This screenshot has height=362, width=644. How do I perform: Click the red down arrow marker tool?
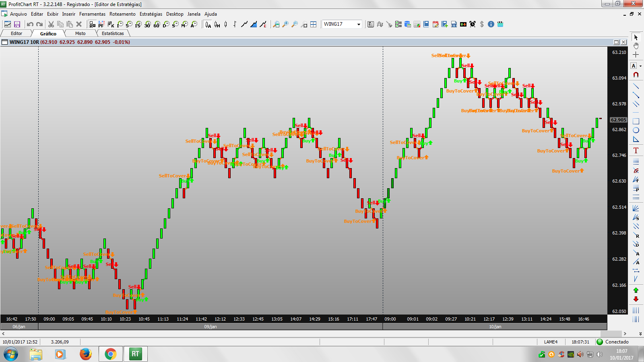(636, 299)
